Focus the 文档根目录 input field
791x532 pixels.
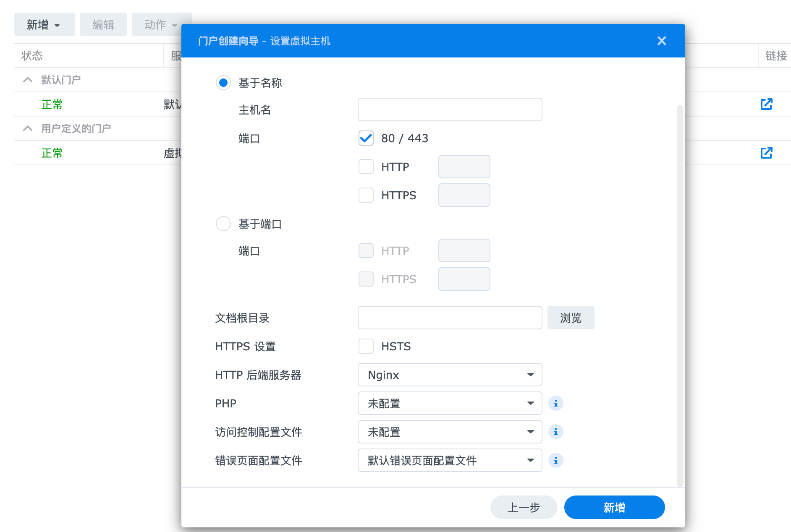tap(450, 318)
